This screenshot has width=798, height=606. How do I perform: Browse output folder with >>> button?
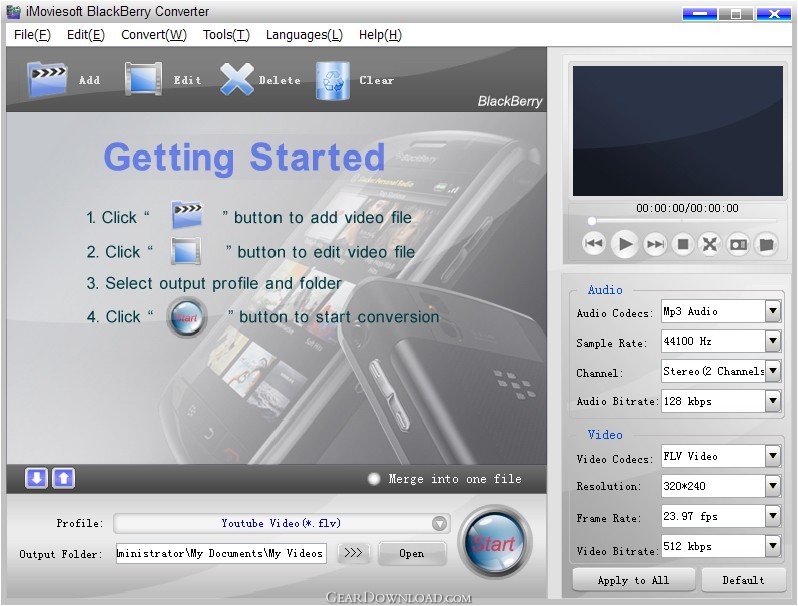pyautogui.click(x=353, y=553)
